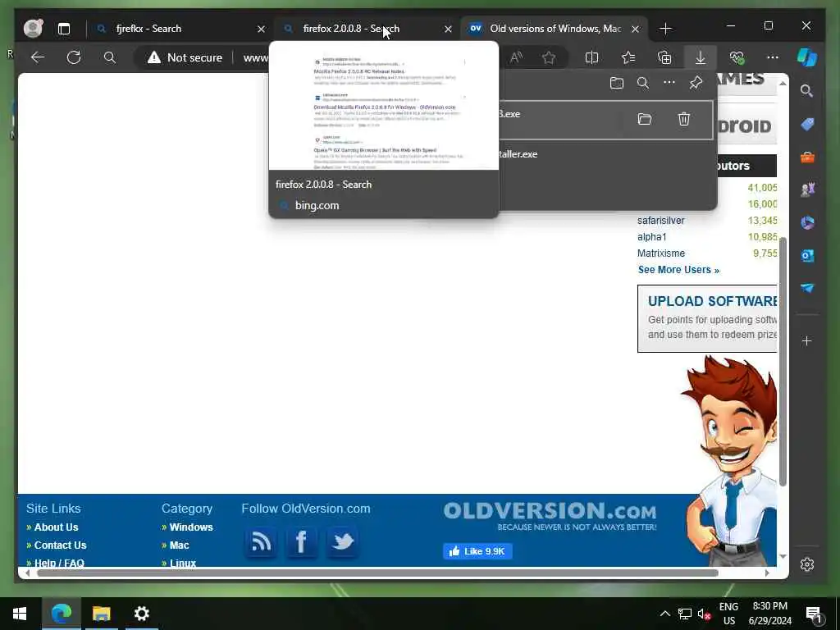Open Browser essentials heart icon
This screenshot has width=840, height=630.
point(737,57)
